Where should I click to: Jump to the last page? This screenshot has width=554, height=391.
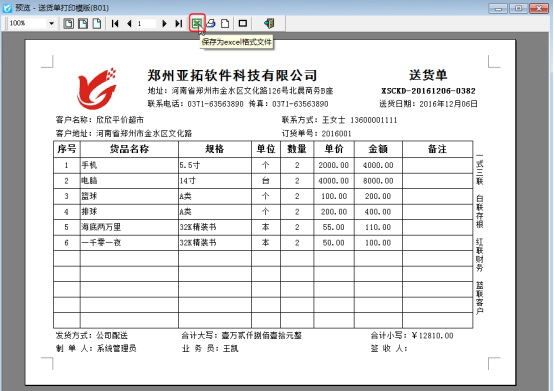[x=179, y=24]
